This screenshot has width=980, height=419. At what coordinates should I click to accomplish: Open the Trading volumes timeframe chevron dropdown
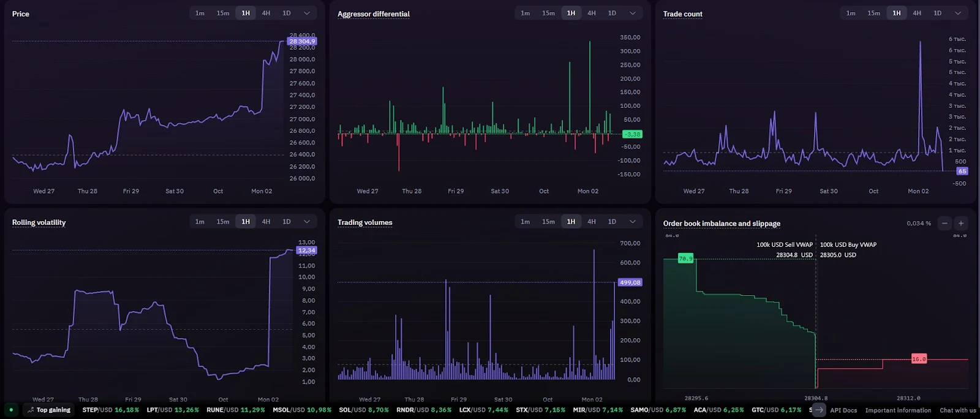[633, 222]
